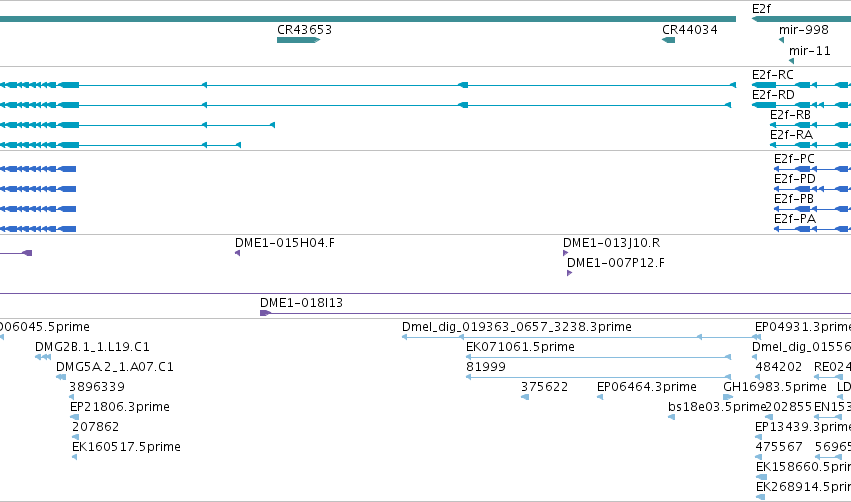This screenshot has height=502, width=851.
Task: Click the DME1-015H04.F marker
Action: click(238, 253)
